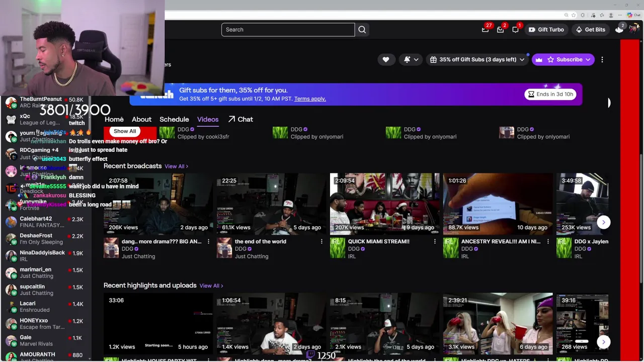
Task: Open the notification bell settings dropdown
Action: 411,59
